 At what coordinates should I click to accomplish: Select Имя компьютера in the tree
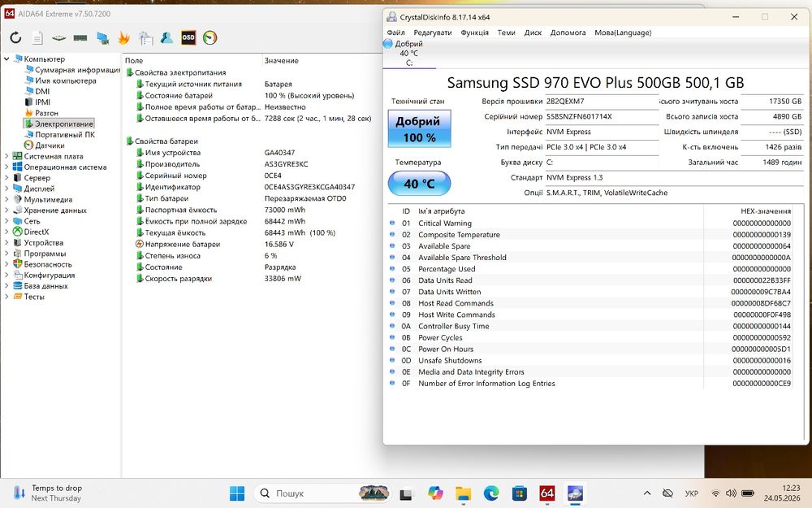[61, 80]
